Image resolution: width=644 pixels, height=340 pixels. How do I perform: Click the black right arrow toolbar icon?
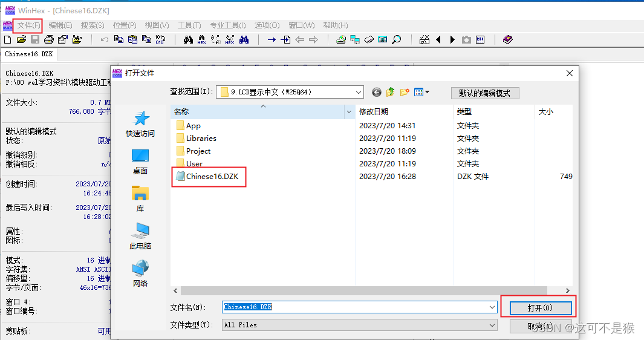pyautogui.click(x=452, y=39)
